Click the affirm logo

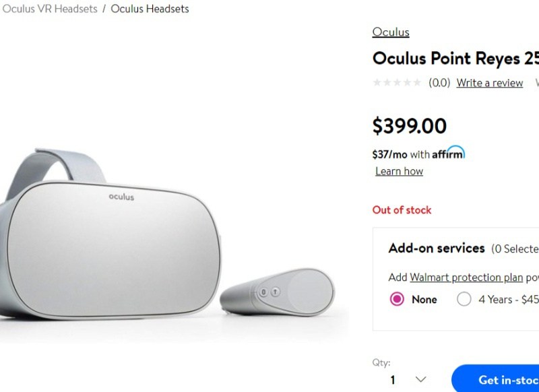(x=448, y=152)
